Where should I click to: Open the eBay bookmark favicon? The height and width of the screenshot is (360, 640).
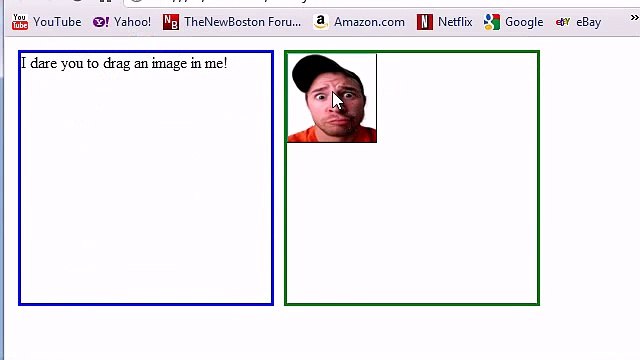pos(563,22)
